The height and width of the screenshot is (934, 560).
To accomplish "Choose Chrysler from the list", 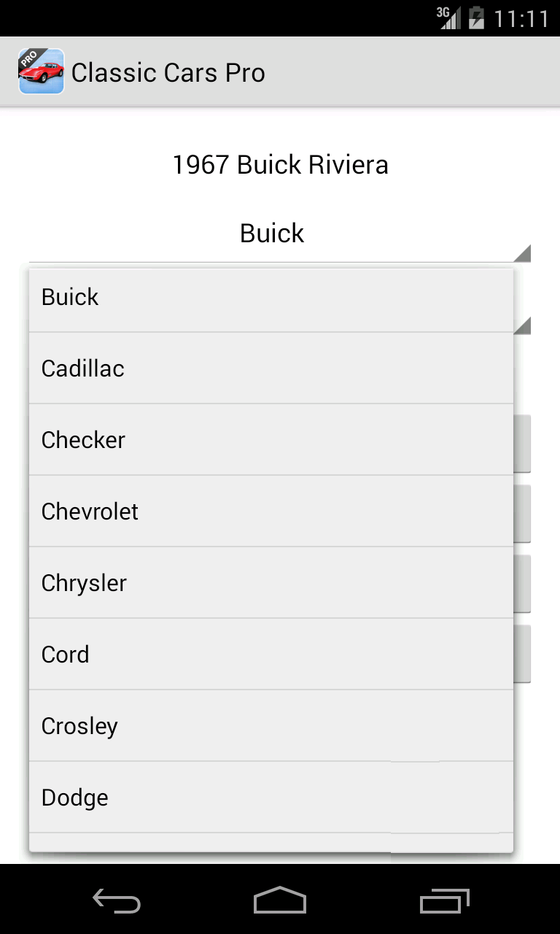I will tap(271, 583).
